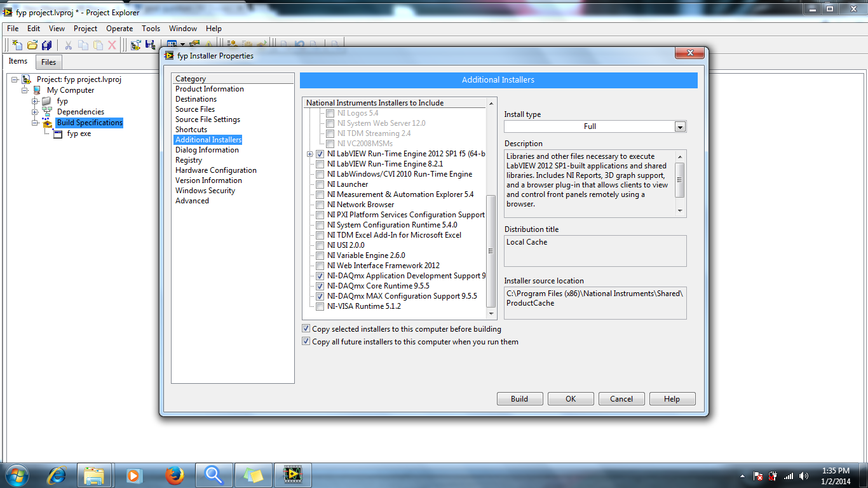The image size is (868, 488).
Task: Click the volume speaker tray icon
Action: point(804,476)
